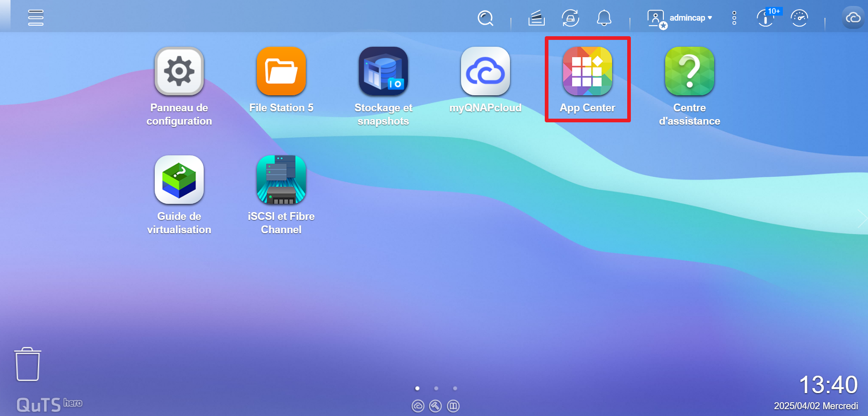Click the date 2025/04/02 Mercredi
The height and width of the screenshot is (416, 868).
click(816, 406)
